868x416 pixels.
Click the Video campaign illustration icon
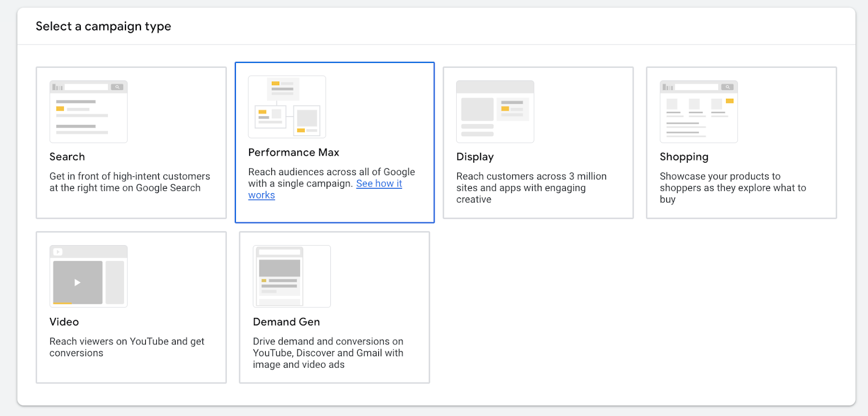coord(88,276)
